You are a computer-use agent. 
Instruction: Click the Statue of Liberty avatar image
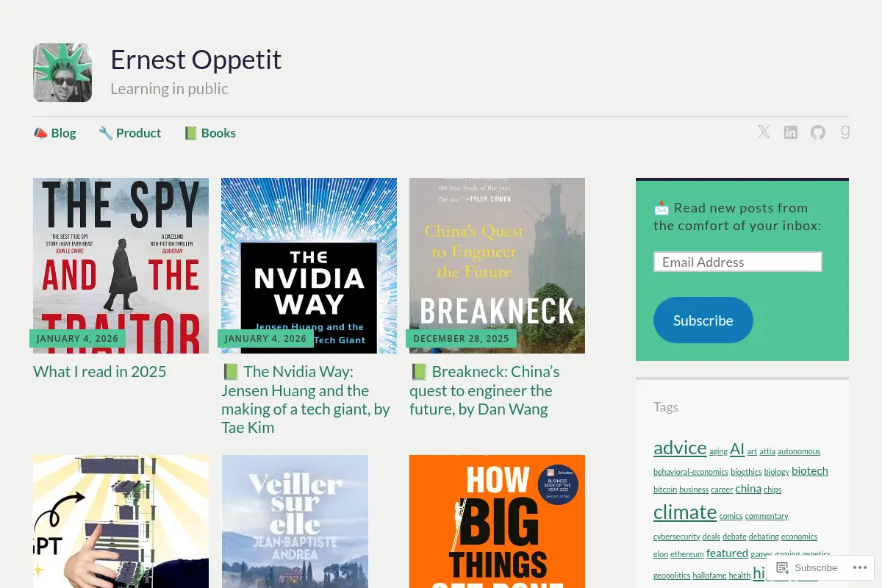click(62, 73)
